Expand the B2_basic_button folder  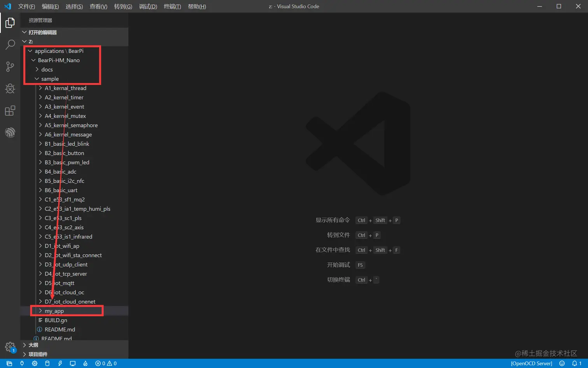point(74,153)
